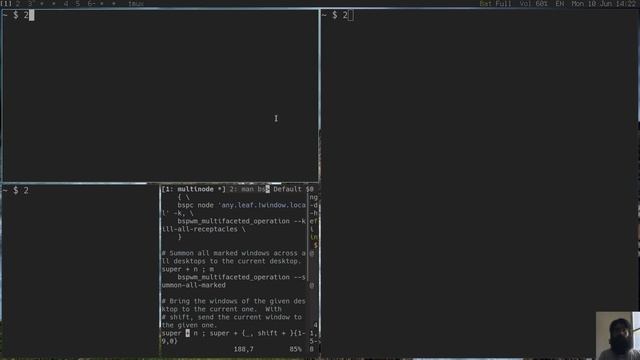The image size is (640, 360).
Task: Click the EN keyboard layout indicator
Action: point(560,4)
